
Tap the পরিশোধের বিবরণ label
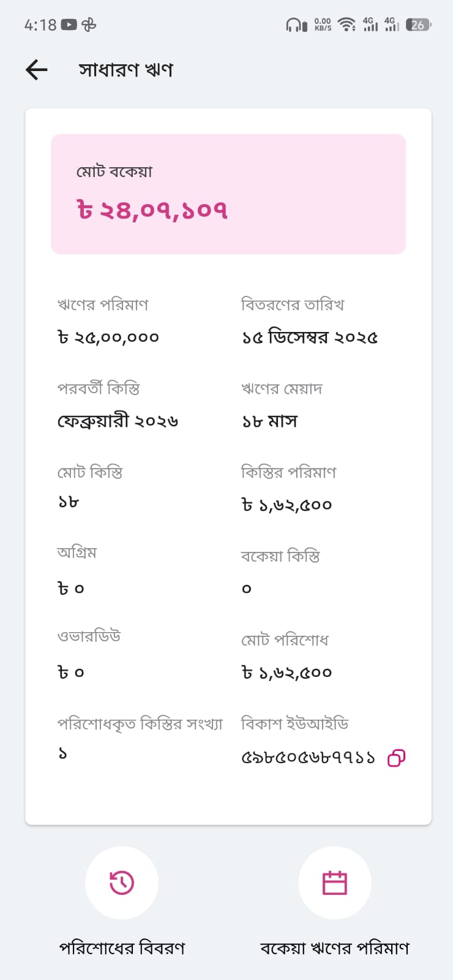tap(122, 948)
